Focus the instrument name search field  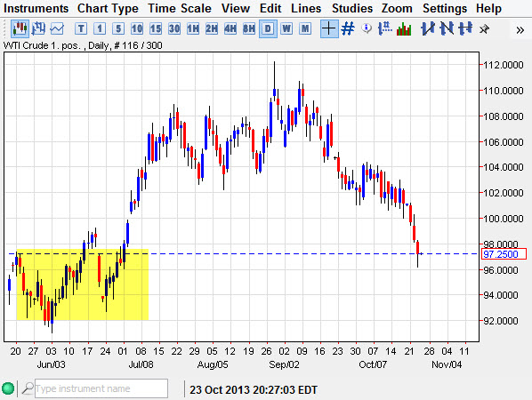point(101,388)
